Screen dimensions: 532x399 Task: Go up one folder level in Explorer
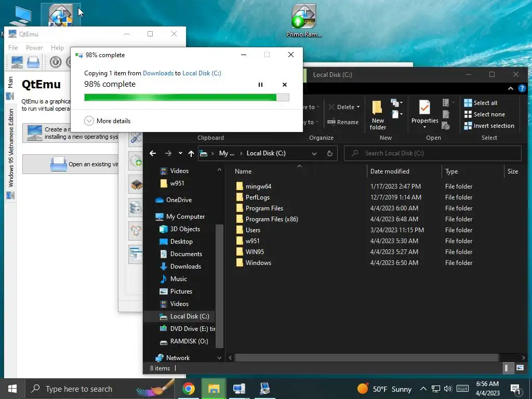[x=191, y=153]
